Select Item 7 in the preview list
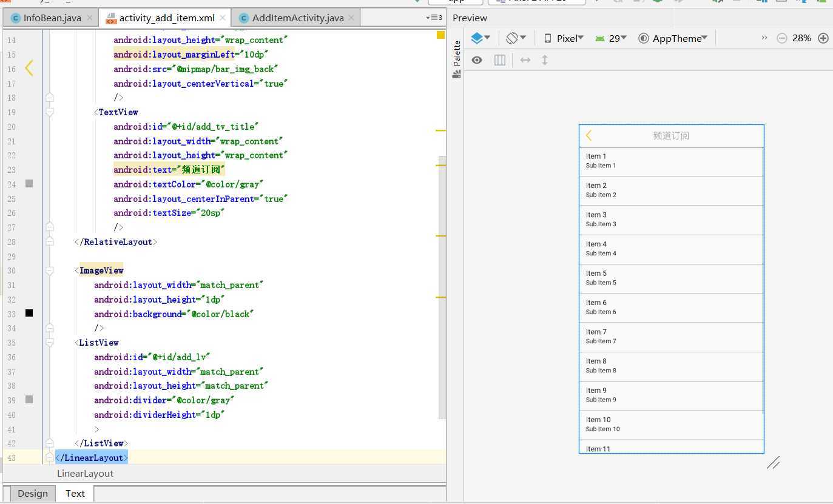 tap(671, 337)
